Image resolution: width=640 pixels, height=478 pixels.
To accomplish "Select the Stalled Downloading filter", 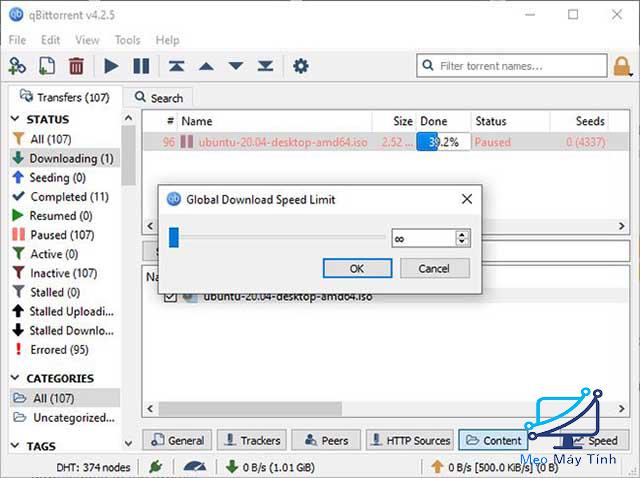I will (x=64, y=331).
